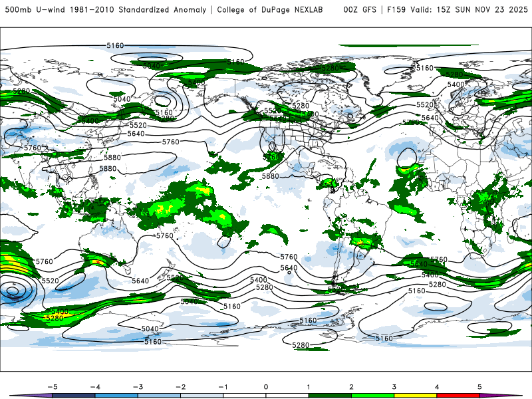Click the "0" colorbar tick label

[x=266, y=387]
